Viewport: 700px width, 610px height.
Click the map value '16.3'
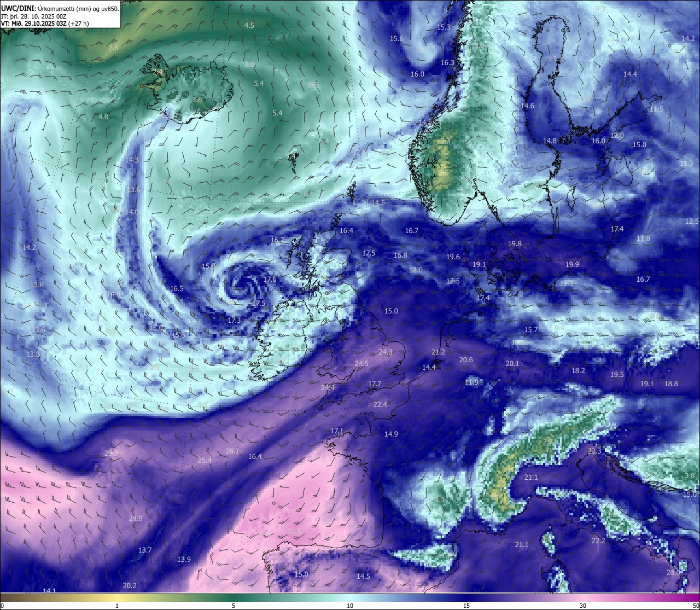pos(447,63)
